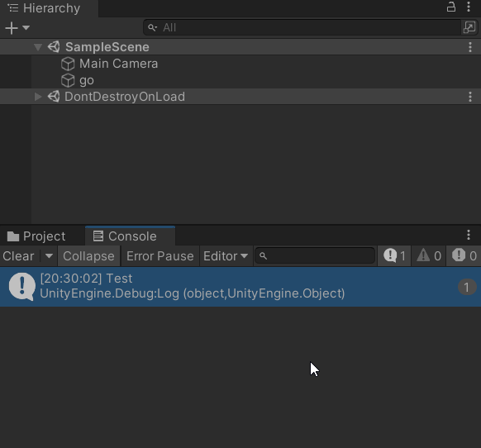Image resolution: width=481 pixels, height=448 pixels.
Task: Collapse the SampleScene foldout triangle
Action: [38, 47]
